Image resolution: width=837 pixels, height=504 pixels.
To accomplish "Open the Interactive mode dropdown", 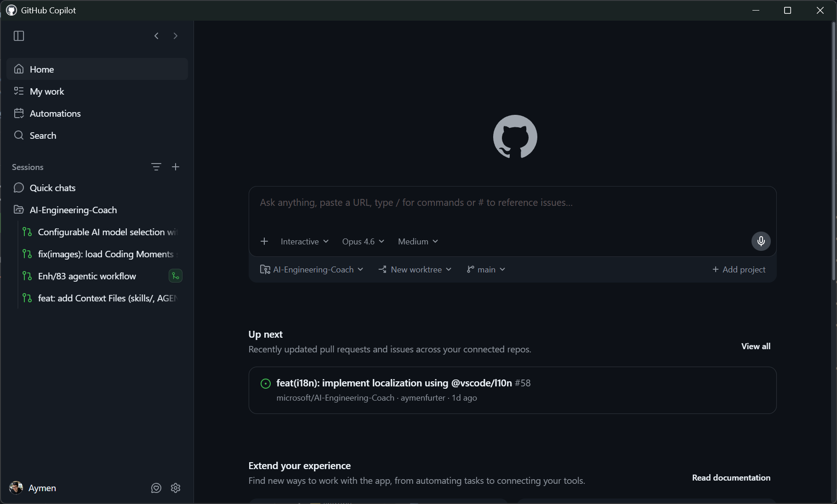I will [305, 242].
